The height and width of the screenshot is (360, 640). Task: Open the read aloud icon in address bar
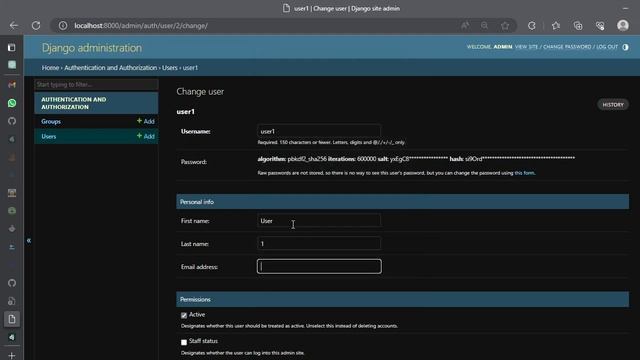[x=465, y=25]
